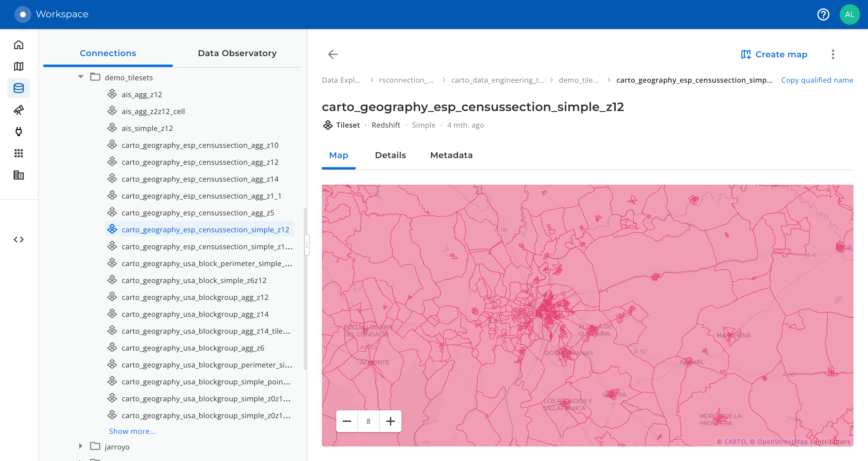Open the organization building icon in the sidebar
Viewport: 868px width, 461px height.
click(x=18, y=175)
